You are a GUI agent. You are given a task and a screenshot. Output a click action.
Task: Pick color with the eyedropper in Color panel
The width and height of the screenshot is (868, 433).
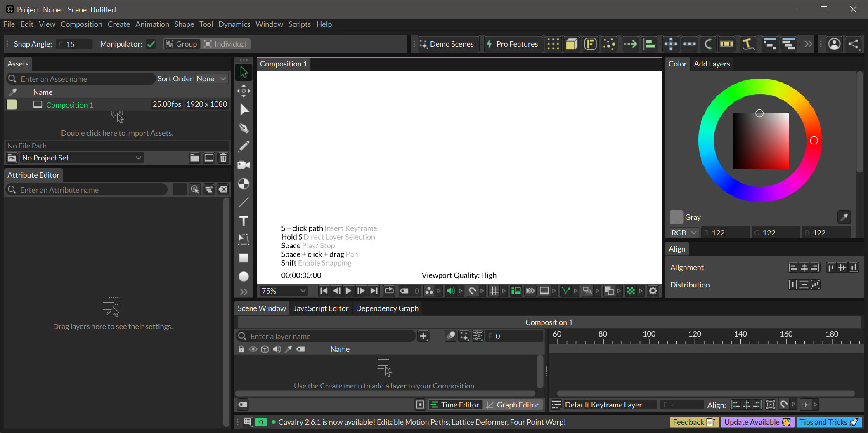coord(844,217)
